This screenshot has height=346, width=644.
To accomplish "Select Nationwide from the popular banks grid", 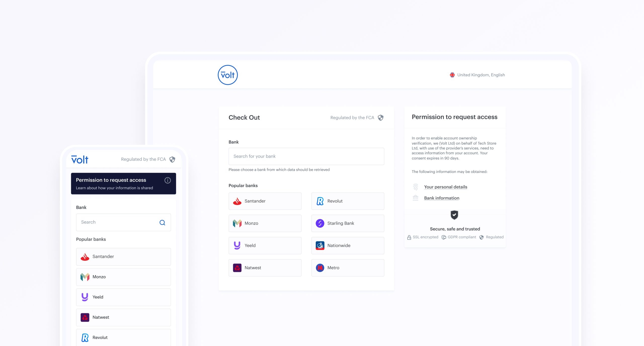I will 348,245.
